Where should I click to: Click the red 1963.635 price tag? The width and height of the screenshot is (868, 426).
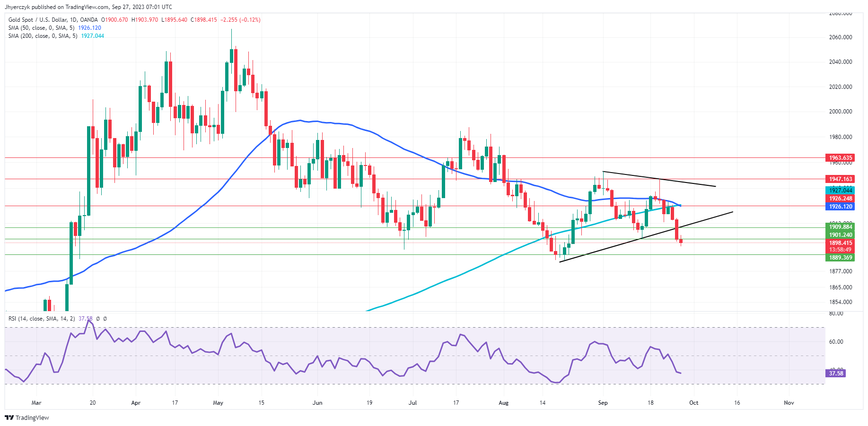[840, 158]
